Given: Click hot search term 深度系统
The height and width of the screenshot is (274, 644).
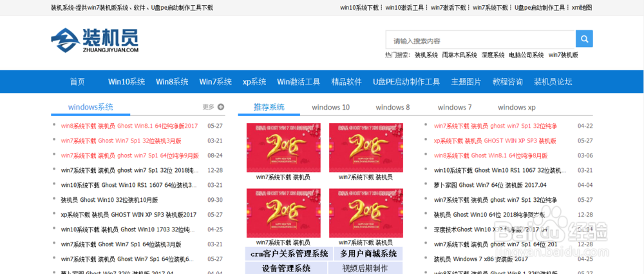Looking at the screenshot, I should [493, 55].
